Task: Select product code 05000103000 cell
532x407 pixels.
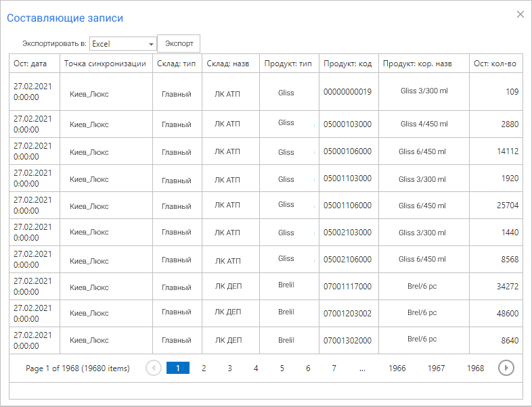Action: 349,124
